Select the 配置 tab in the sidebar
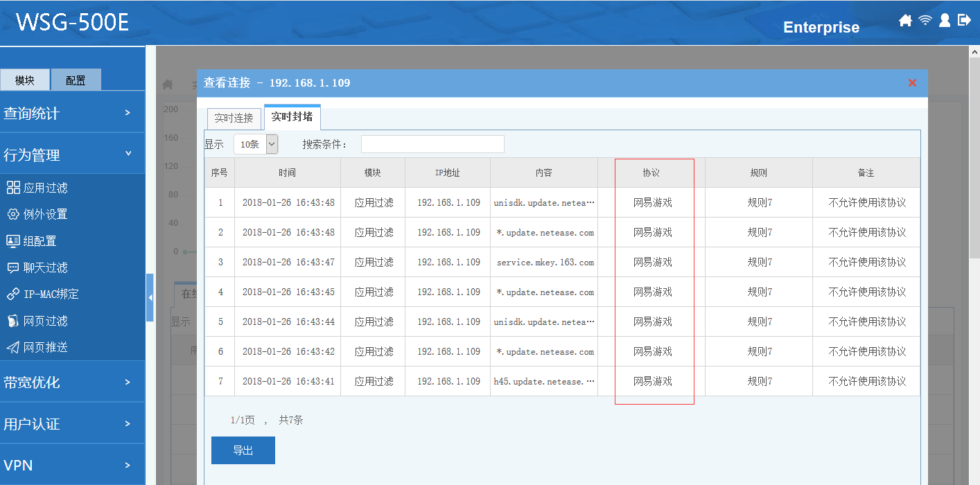Image resolution: width=980 pixels, height=485 pixels. [x=76, y=80]
